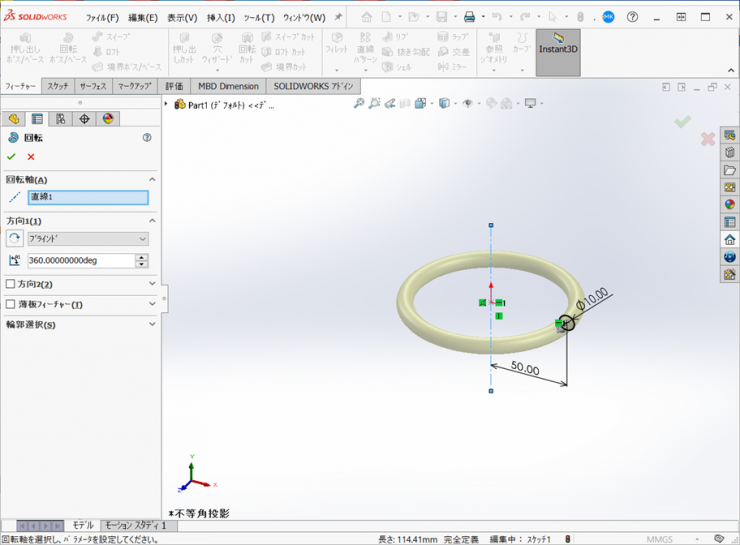Click the reverse direction icon under 方向1
740x545 pixels.
click(14, 239)
